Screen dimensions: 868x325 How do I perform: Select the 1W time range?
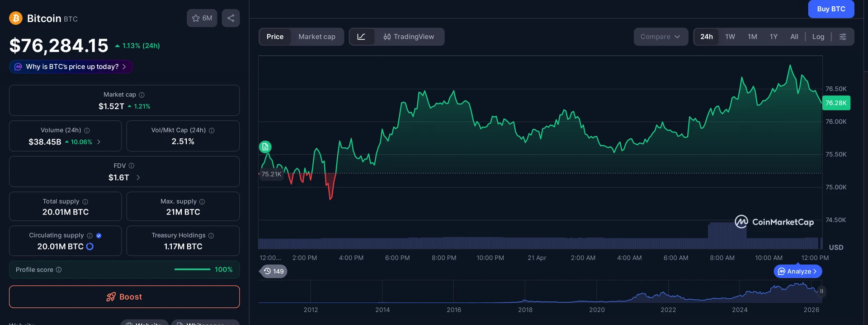(x=730, y=37)
